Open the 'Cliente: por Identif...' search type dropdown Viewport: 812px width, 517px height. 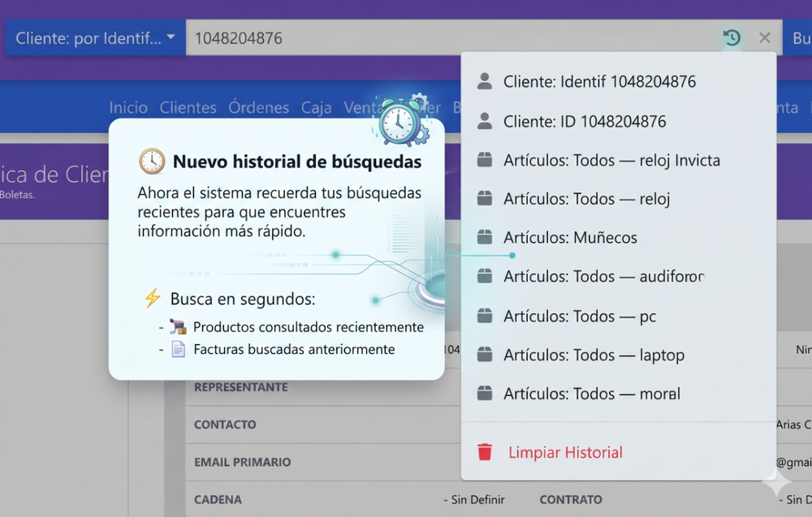click(x=95, y=38)
